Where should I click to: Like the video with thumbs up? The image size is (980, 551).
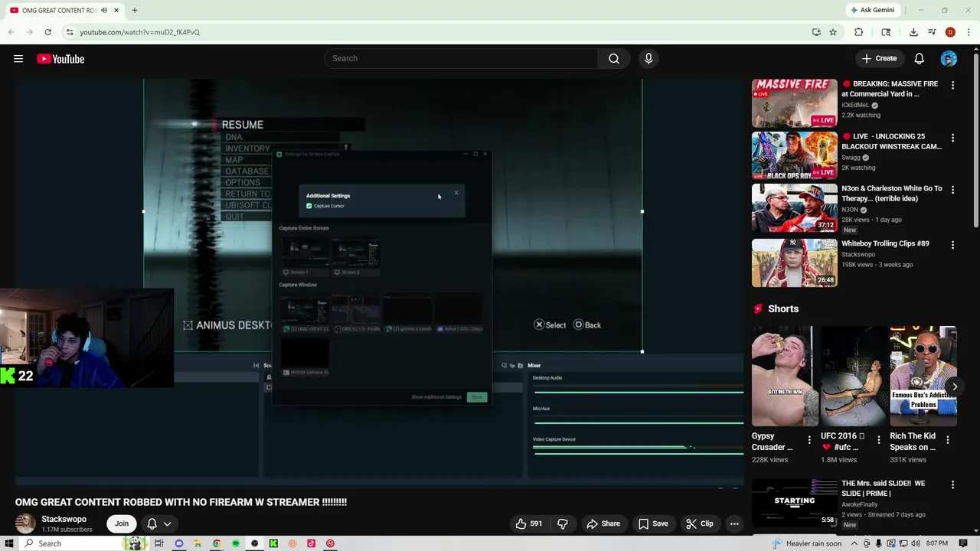(528, 523)
